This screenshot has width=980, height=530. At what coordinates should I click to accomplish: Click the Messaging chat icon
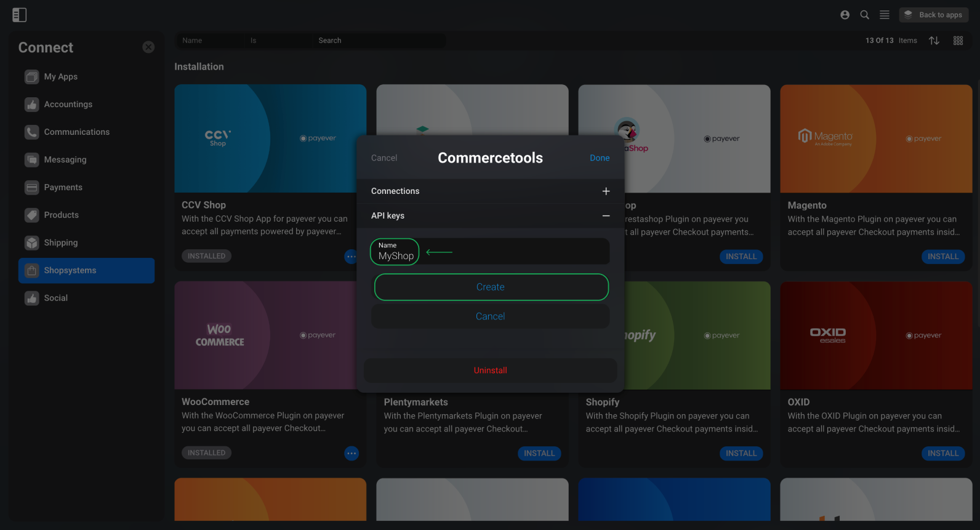pos(31,160)
